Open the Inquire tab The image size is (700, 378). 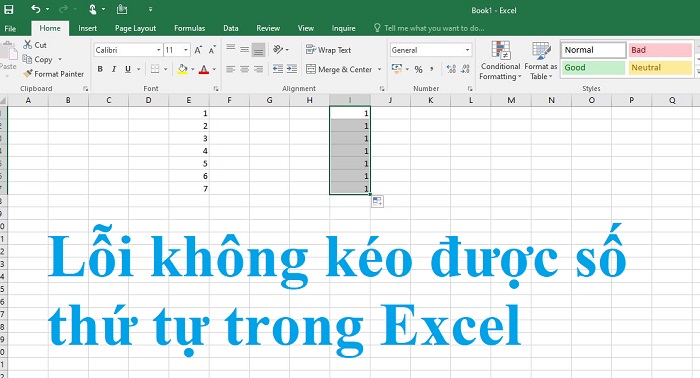(x=343, y=28)
